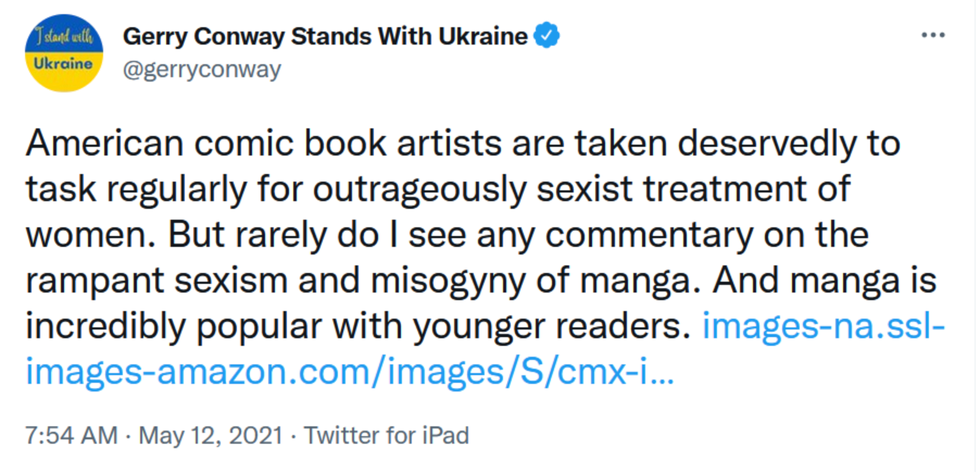980x472 pixels.
Task: Click the word "incredibly" in the tweet
Action: tap(105, 326)
